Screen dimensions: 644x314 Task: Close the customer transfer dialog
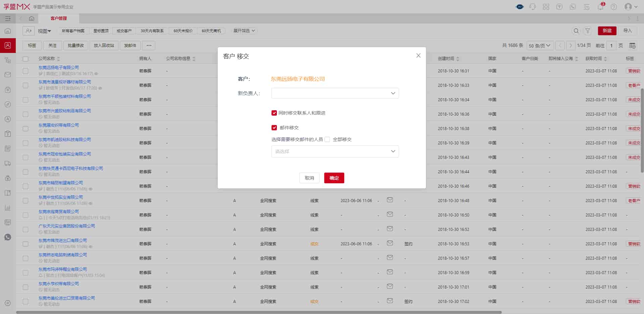pos(418,56)
